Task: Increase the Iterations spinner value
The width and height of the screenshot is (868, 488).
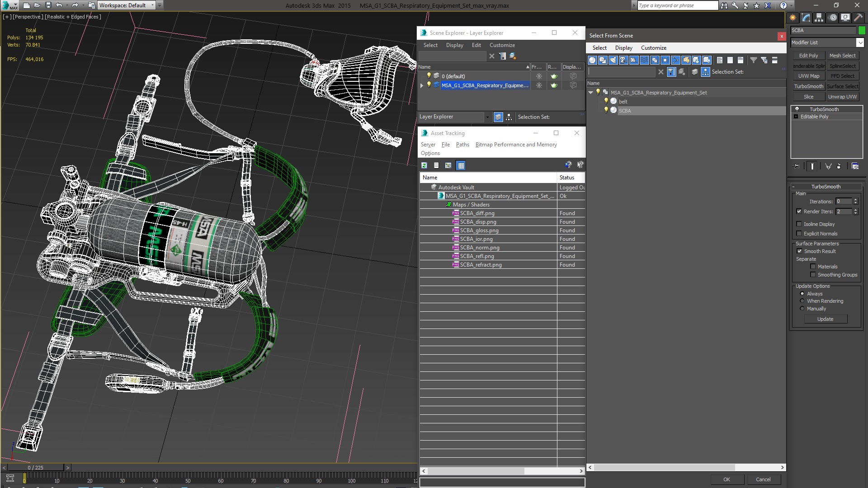Action: pyautogui.click(x=855, y=200)
